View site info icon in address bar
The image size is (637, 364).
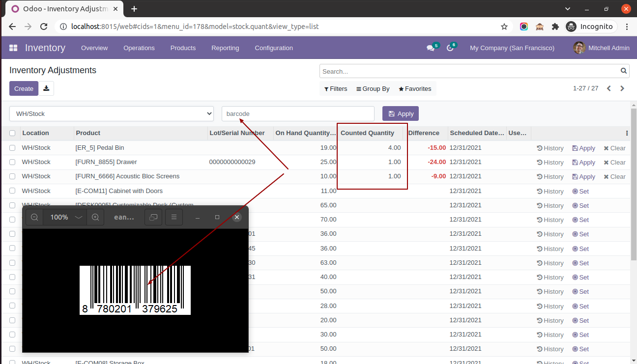click(x=63, y=27)
